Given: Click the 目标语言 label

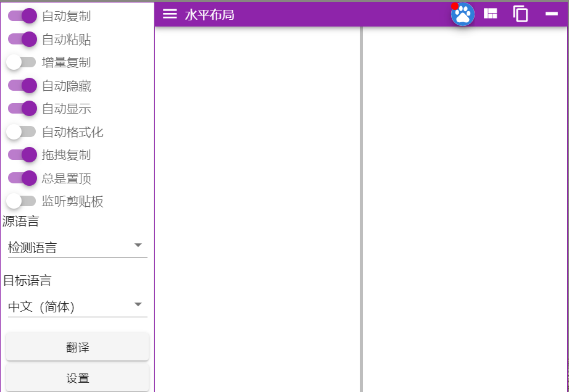Looking at the screenshot, I should click(27, 280).
